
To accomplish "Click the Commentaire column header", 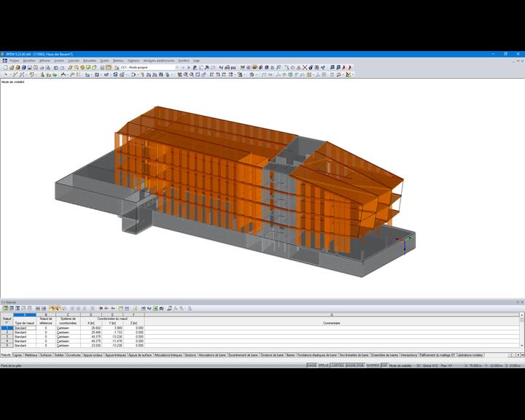I will (332, 323).
